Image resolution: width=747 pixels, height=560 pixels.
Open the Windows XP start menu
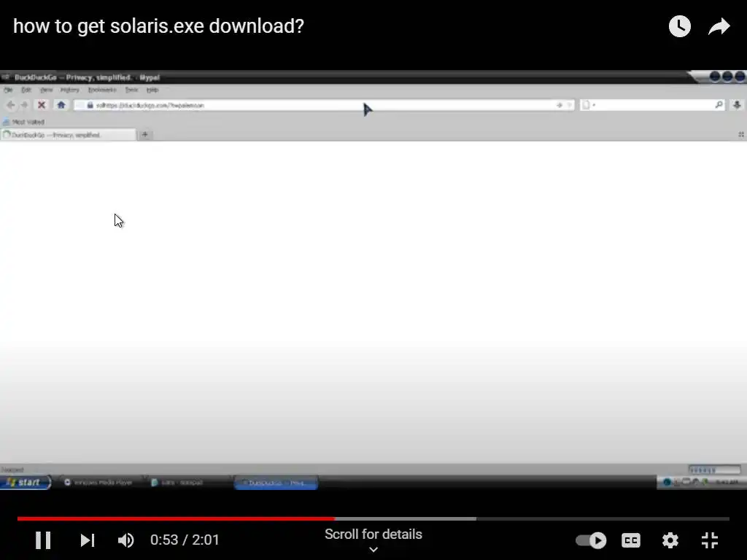[x=26, y=483]
